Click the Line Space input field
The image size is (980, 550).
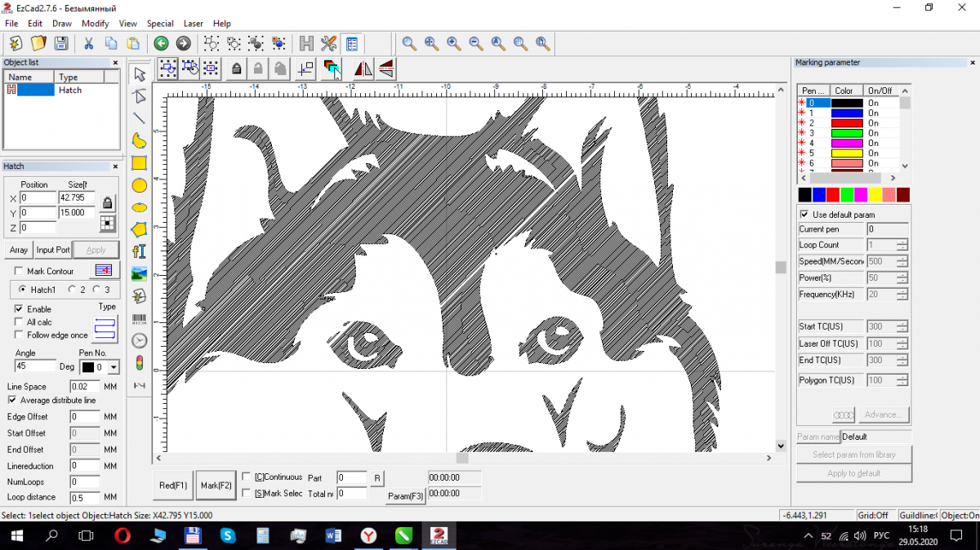coord(85,387)
